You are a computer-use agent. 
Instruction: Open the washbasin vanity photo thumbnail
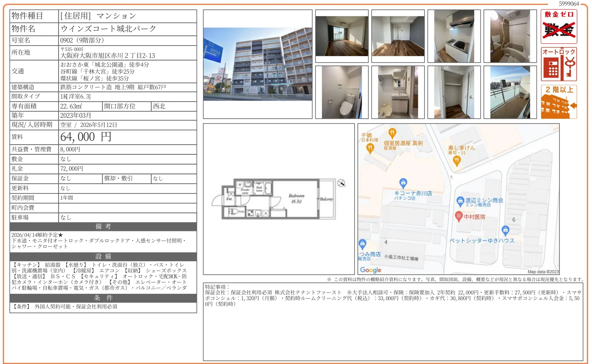click(x=398, y=92)
